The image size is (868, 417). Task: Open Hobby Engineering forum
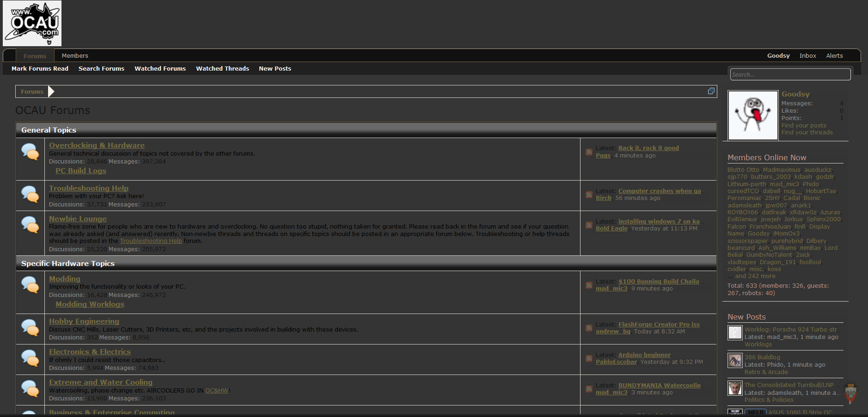point(84,321)
